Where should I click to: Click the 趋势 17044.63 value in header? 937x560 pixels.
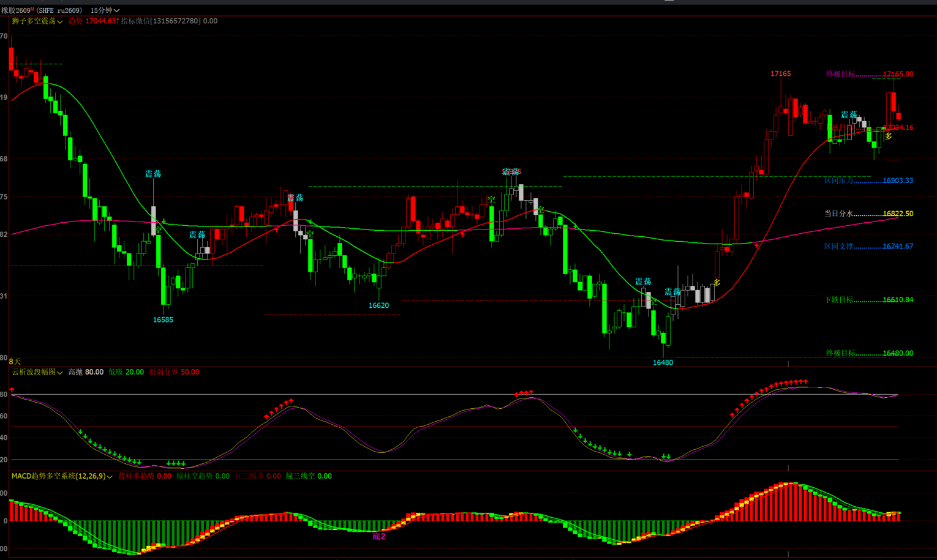93,21
